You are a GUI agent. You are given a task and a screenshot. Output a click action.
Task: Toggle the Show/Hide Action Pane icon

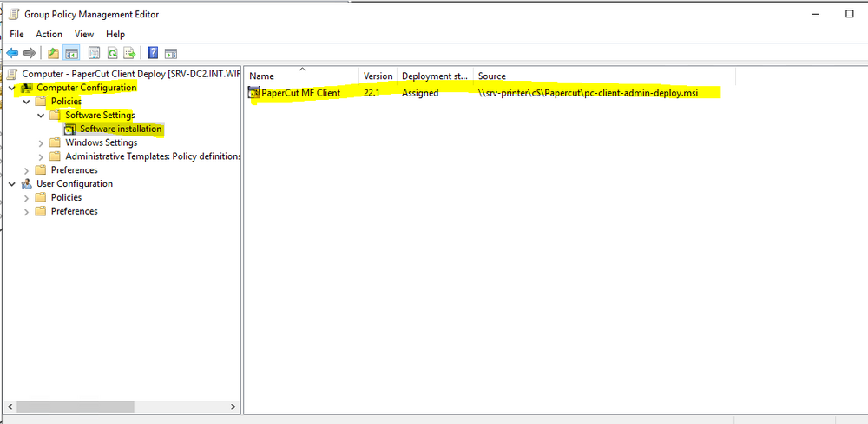pyautogui.click(x=171, y=53)
